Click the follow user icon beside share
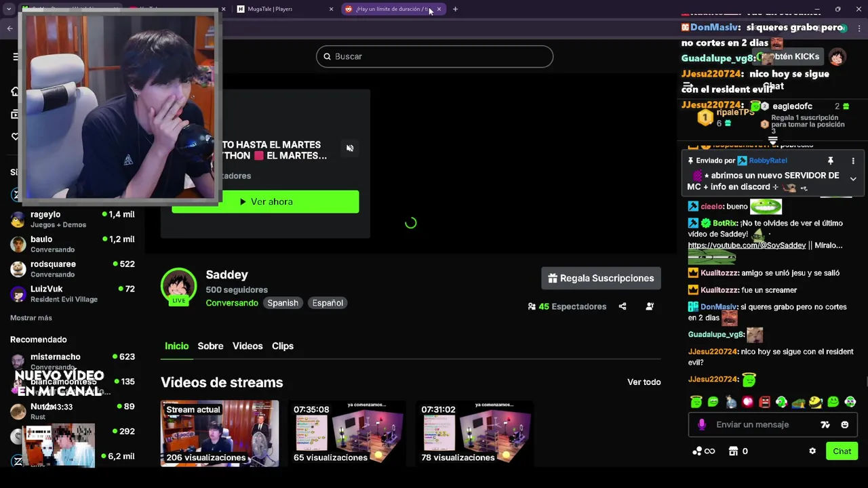The height and width of the screenshot is (488, 868). pos(650,306)
